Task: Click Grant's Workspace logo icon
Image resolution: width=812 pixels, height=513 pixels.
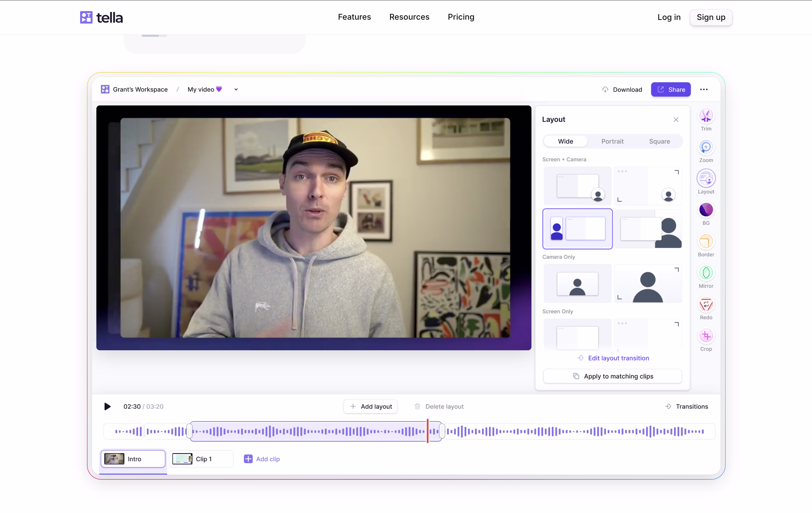Action: coord(105,89)
